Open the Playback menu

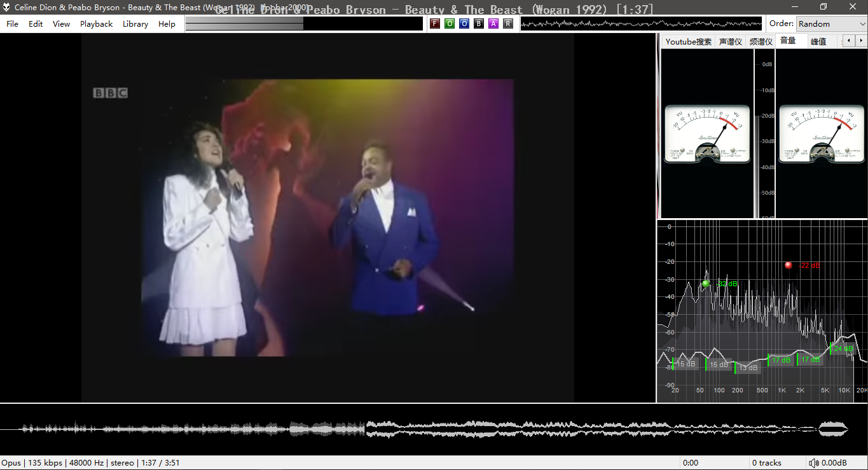point(96,24)
